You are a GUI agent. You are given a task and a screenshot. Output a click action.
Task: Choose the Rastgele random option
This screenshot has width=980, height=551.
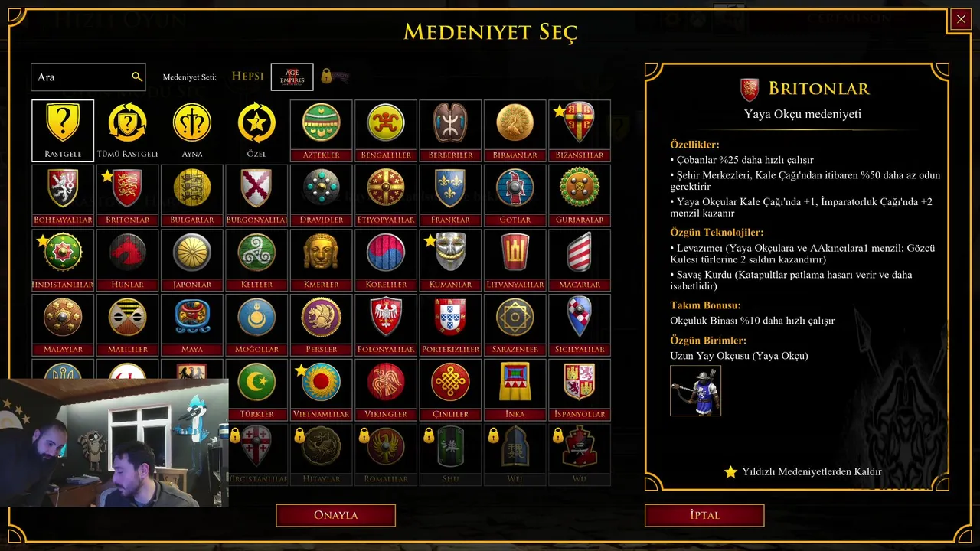63,130
